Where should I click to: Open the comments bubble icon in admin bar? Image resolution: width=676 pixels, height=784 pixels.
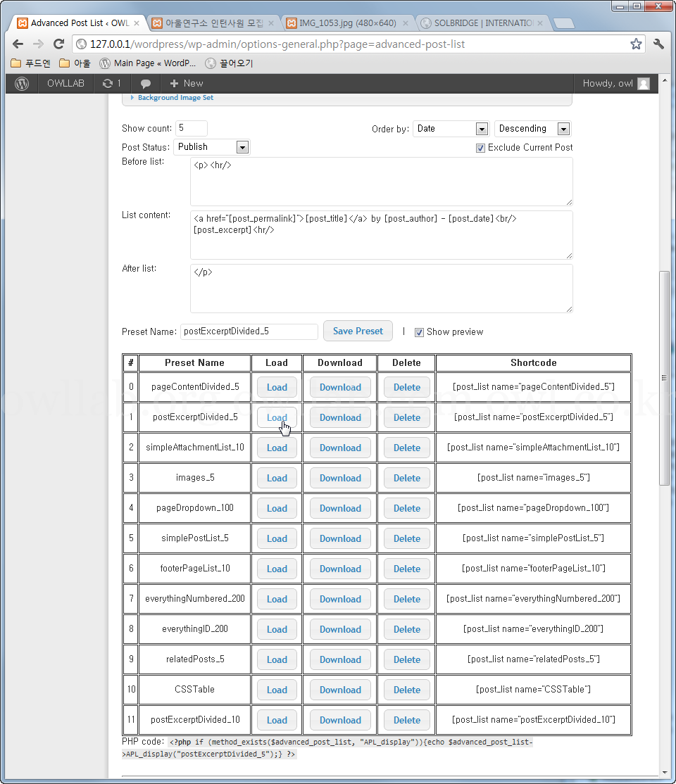tap(146, 83)
